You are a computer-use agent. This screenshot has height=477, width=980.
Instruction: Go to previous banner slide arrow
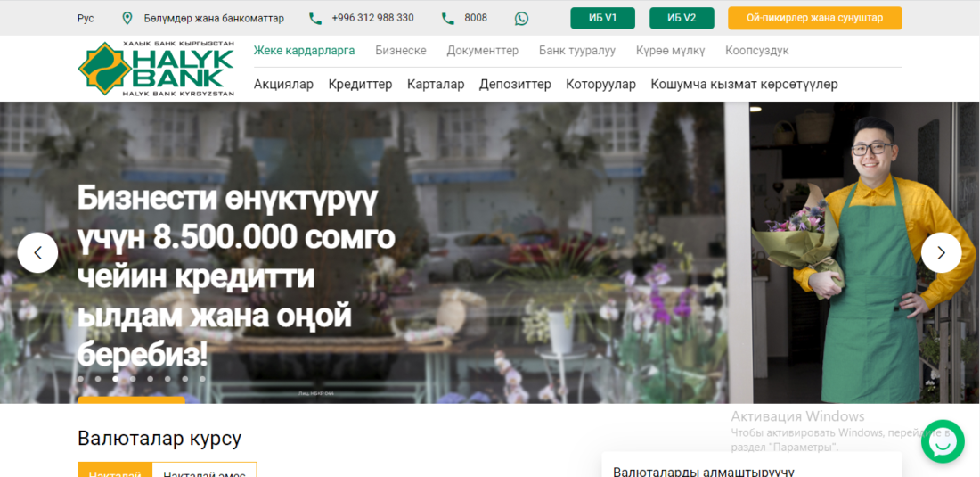pyautogui.click(x=37, y=252)
